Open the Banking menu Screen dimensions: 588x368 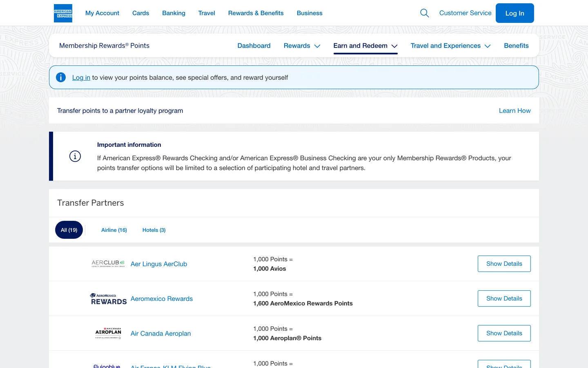(x=174, y=13)
